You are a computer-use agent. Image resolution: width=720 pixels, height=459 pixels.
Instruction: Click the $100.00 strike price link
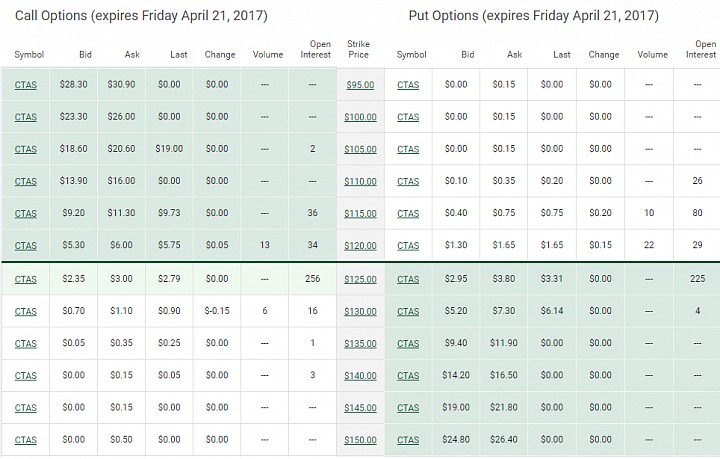[x=360, y=117]
